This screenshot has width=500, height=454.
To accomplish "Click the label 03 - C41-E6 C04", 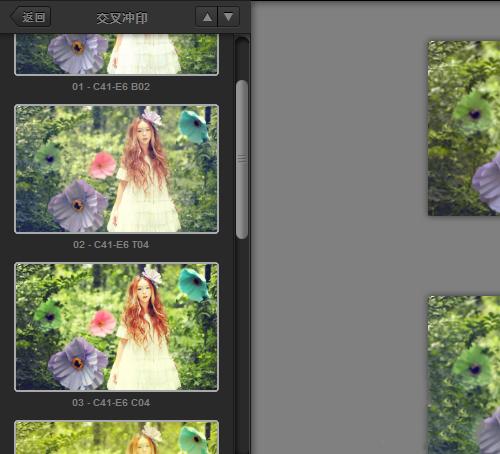I will [x=111, y=403].
